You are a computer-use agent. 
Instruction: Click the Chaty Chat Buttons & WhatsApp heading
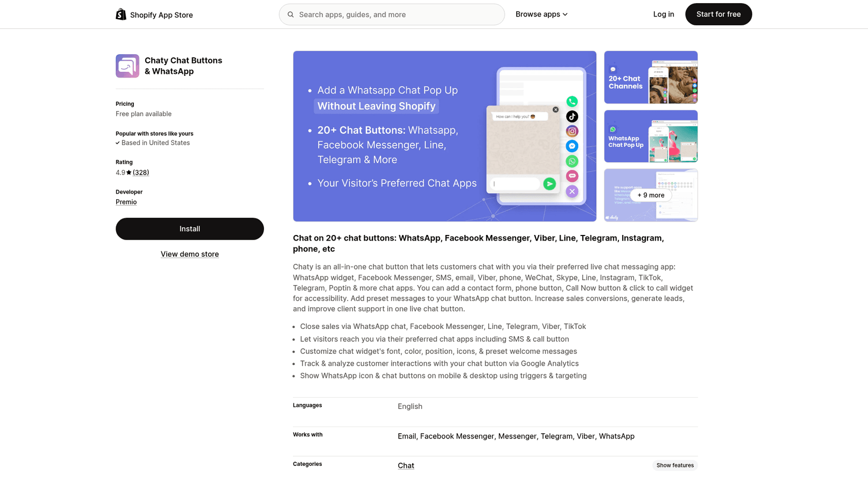(x=183, y=66)
